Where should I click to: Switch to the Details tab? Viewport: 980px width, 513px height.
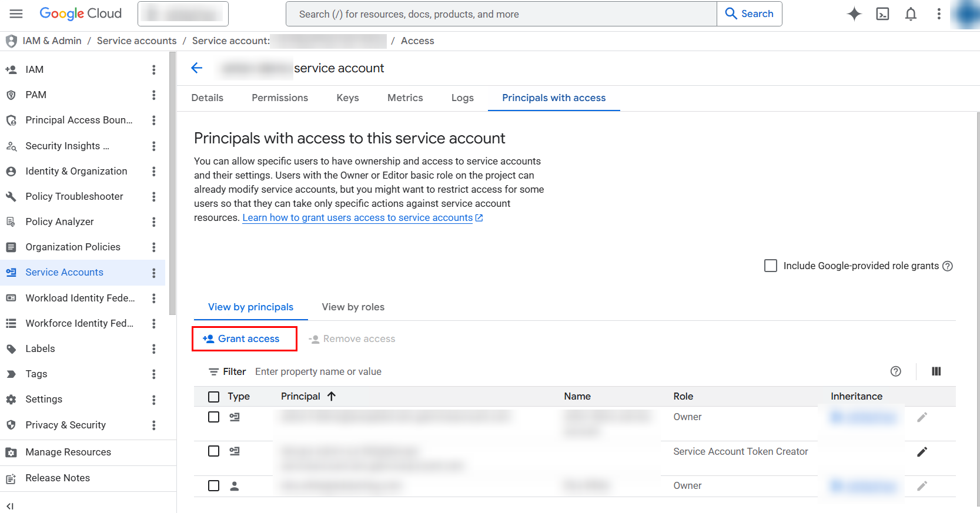click(x=208, y=98)
